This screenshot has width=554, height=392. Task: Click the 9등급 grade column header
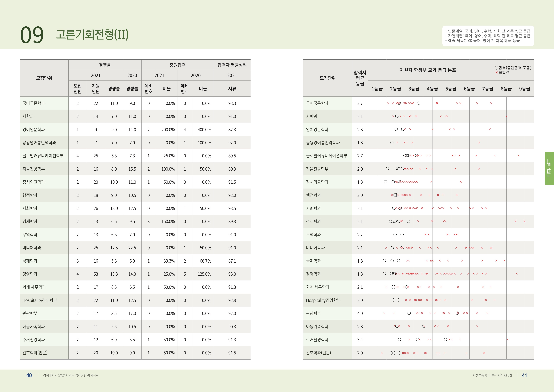pyautogui.click(x=525, y=89)
